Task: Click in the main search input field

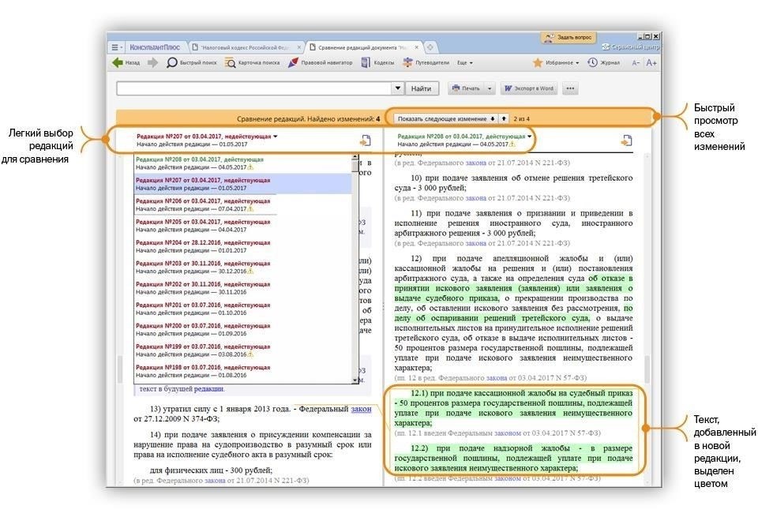Action: (253, 88)
